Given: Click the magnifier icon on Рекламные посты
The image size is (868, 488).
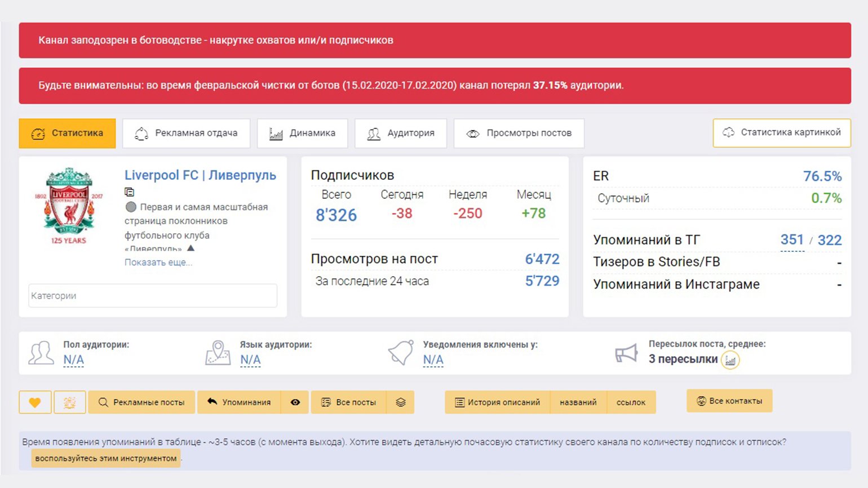Looking at the screenshot, I should tap(103, 402).
